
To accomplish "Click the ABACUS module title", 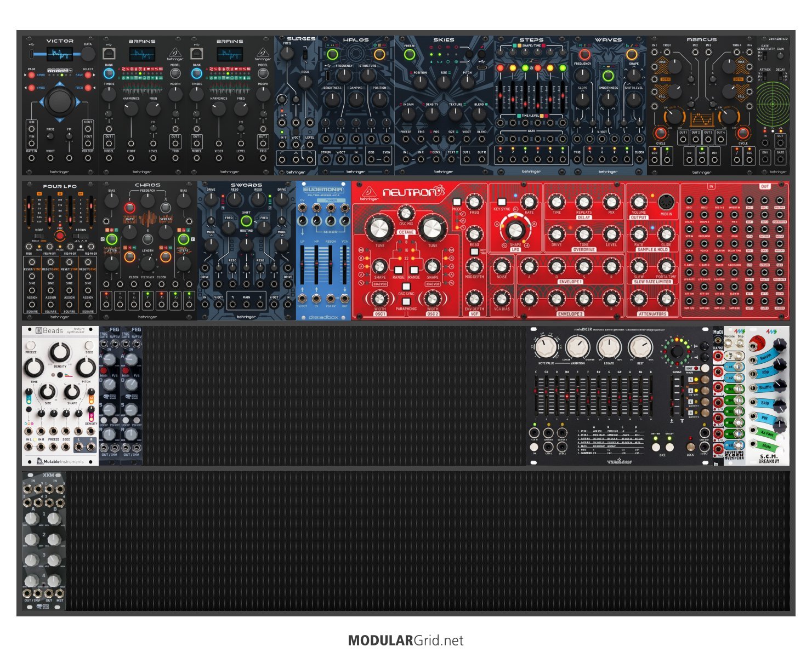I will tap(701, 39).
